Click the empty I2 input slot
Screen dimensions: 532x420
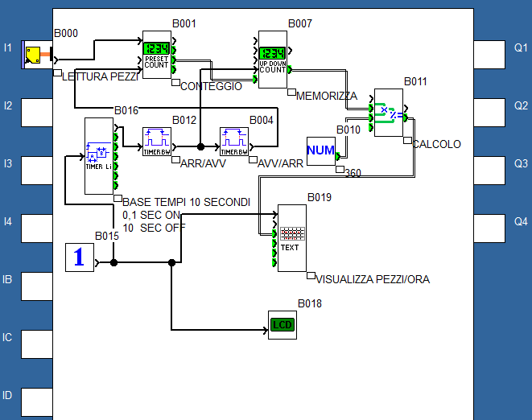click(35, 113)
